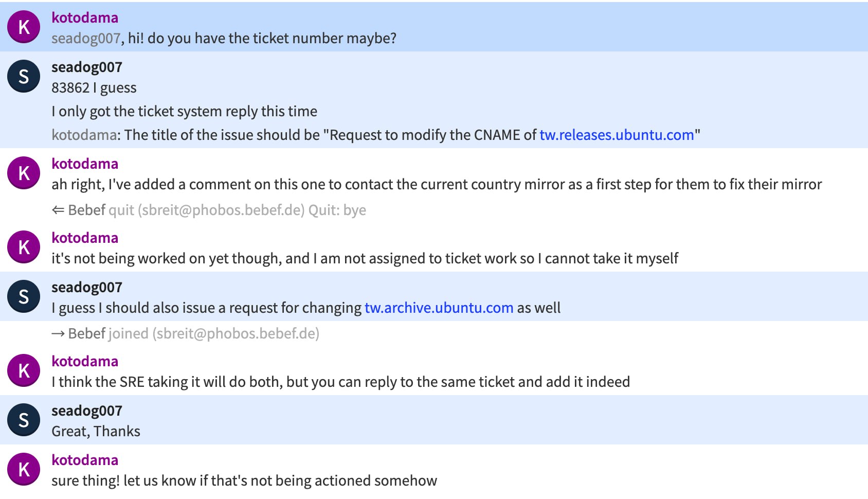
Task: Open the tw.archive.ubuntu.com link
Action: pyautogui.click(x=439, y=308)
